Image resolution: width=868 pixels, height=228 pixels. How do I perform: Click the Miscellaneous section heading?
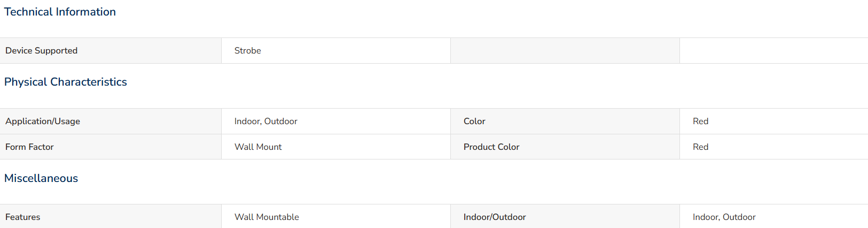click(41, 178)
